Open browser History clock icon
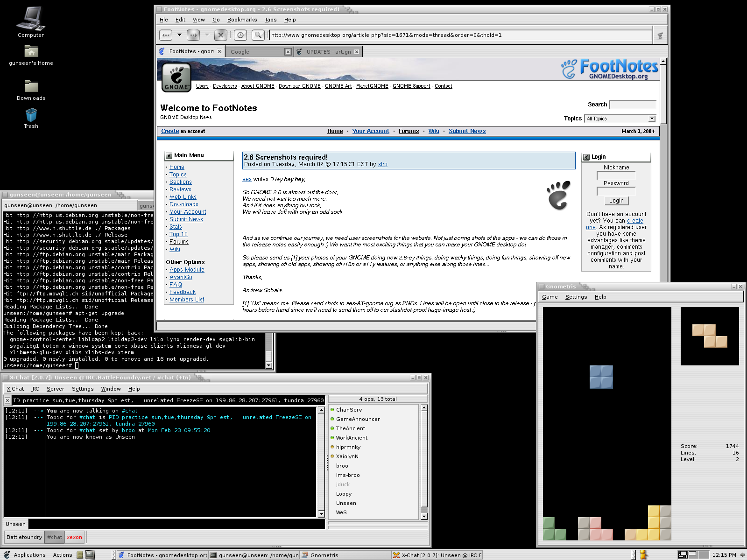Image resolution: width=747 pixels, height=560 pixels. [x=240, y=35]
